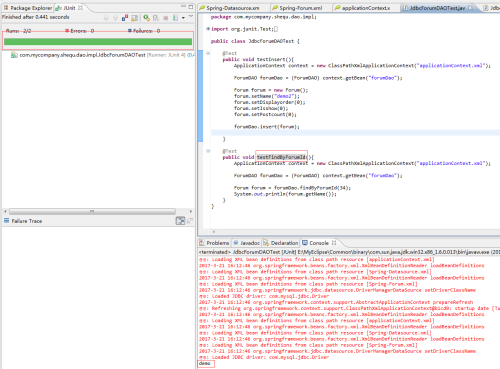Click Next Failed Test arrow in JUnit toolbar
Viewport: 500px width, 369px height.
(x=106, y=18)
